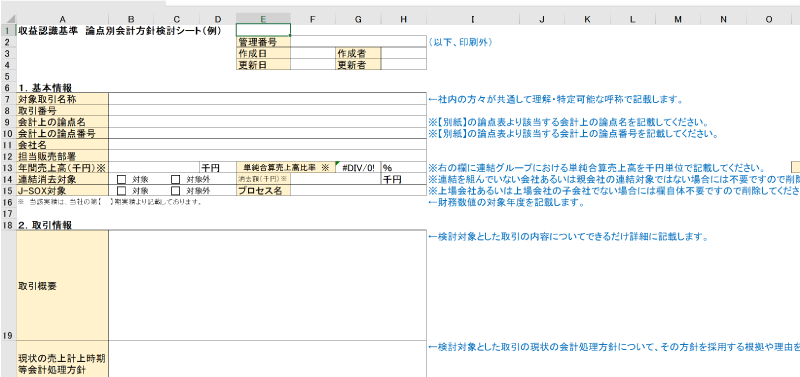This screenshot has height=377, width=800.
Task: Click the J-SOX対象 label
Action: 62,191
